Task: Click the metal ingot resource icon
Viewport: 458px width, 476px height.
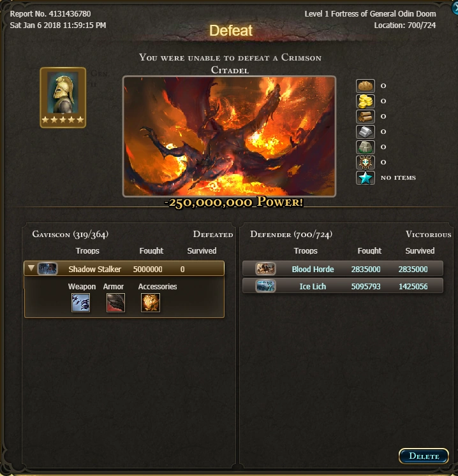Action: click(366, 132)
